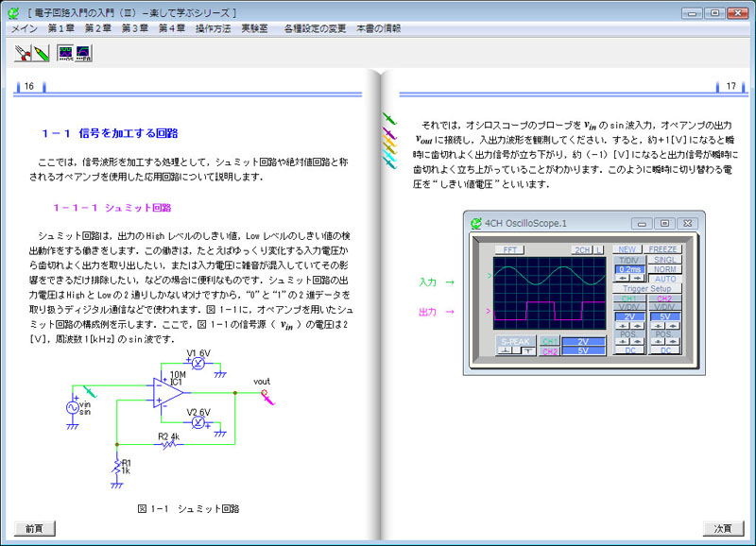Open the frequency analyzer (FA) toolbar icon
The width and height of the screenshot is (756, 546).
coord(83,53)
